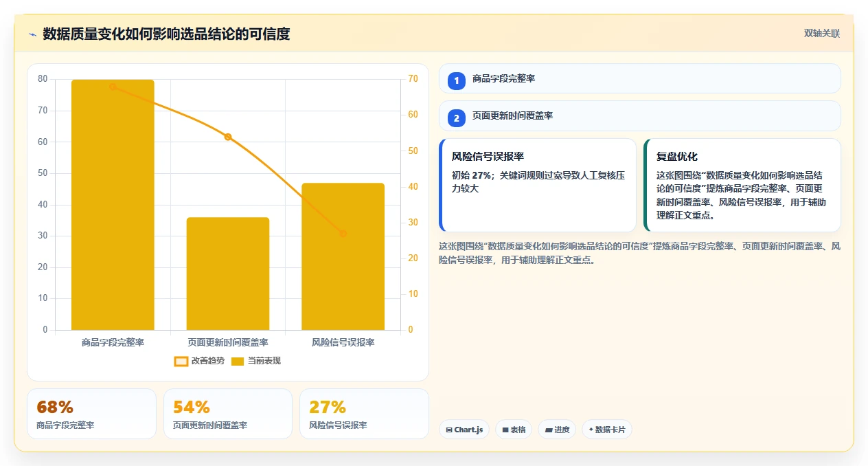868x466 pixels.
Task: Click the 改善趋势 legend color box
Action: [x=181, y=361]
